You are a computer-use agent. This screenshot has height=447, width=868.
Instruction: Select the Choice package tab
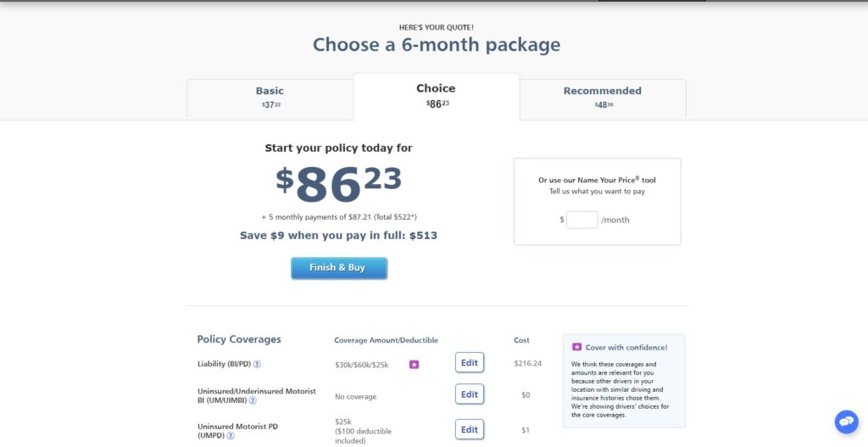(x=436, y=95)
